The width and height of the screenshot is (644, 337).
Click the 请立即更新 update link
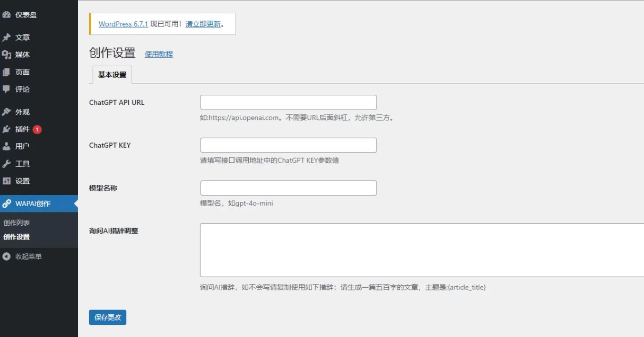(x=203, y=24)
